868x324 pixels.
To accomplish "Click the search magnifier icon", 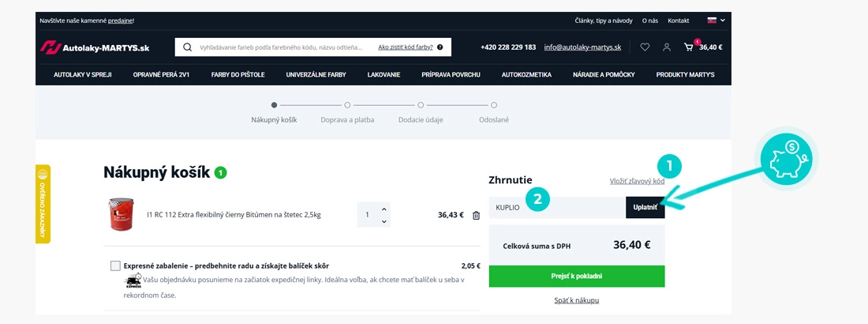I will click(187, 47).
